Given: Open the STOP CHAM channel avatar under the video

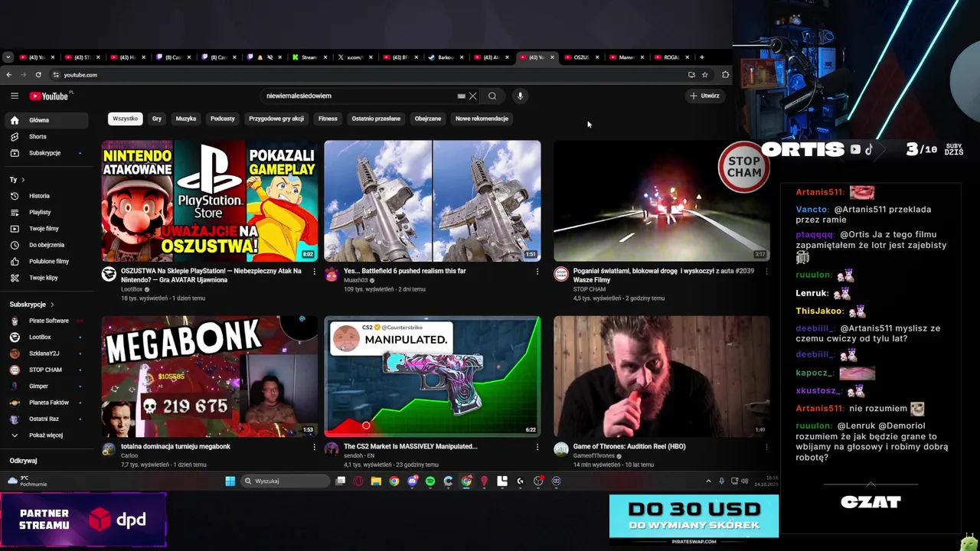Looking at the screenshot, I should (x=561, y=274).
